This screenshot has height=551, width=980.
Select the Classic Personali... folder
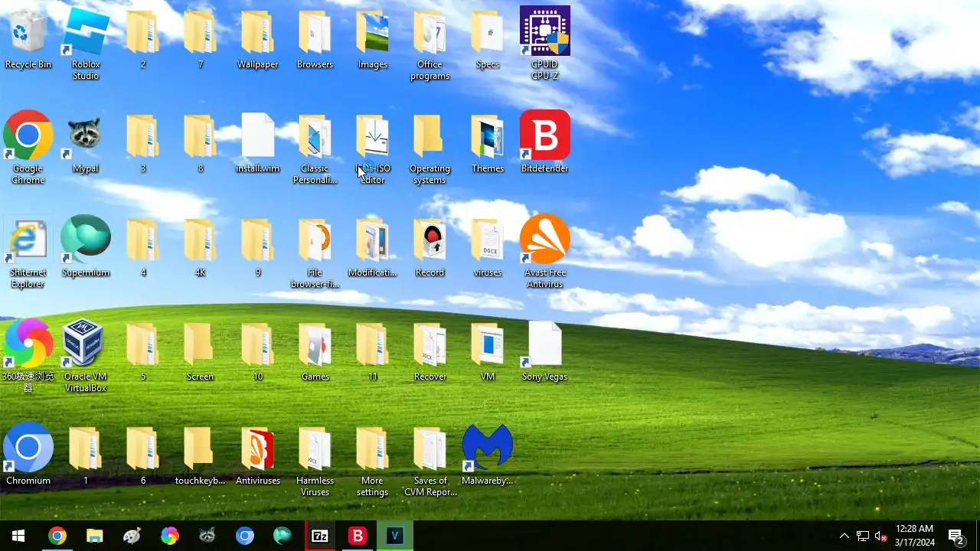(315, 148)
